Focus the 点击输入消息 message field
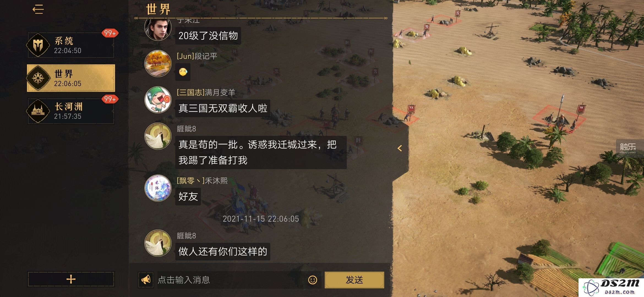Viewport: 644px width, 297px height. tap(231, 280)
